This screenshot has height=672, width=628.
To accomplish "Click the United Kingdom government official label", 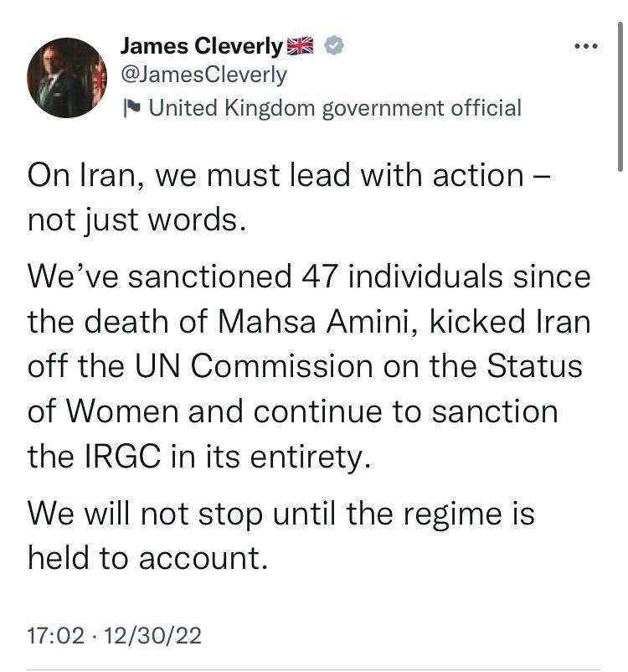I will [334, 107].
